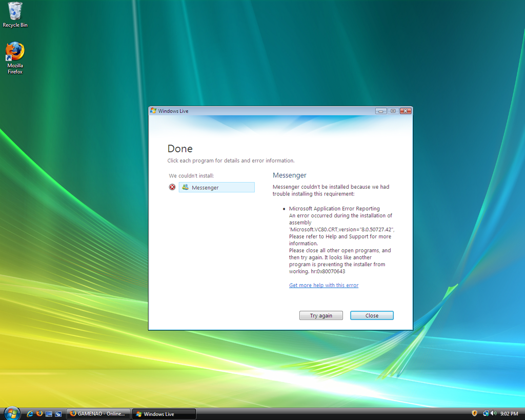Viewport: 525px width, 420px height.
Task: Click the network connection tray icon
Action: tap(486, 414)
